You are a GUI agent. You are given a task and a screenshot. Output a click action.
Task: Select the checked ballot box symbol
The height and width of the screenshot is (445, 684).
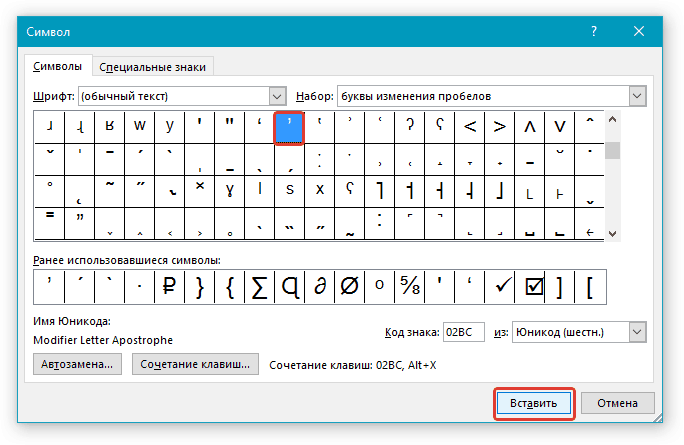click(x=531, y=287)
